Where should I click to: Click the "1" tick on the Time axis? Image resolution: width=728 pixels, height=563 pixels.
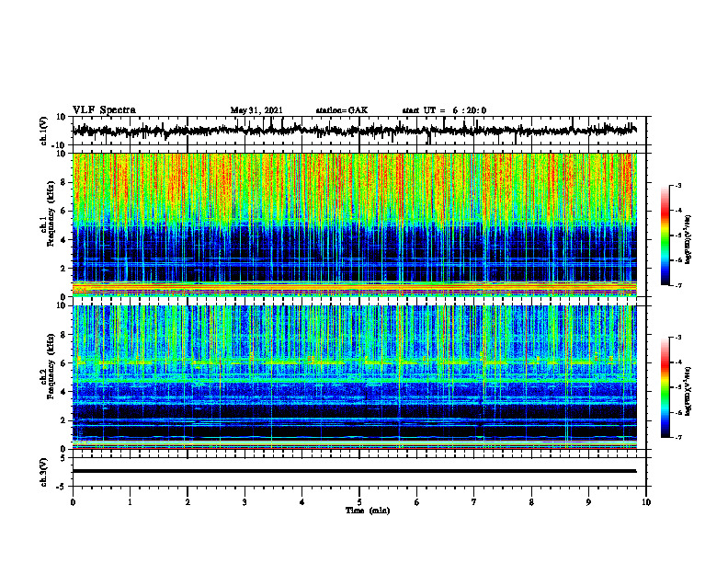130,502
